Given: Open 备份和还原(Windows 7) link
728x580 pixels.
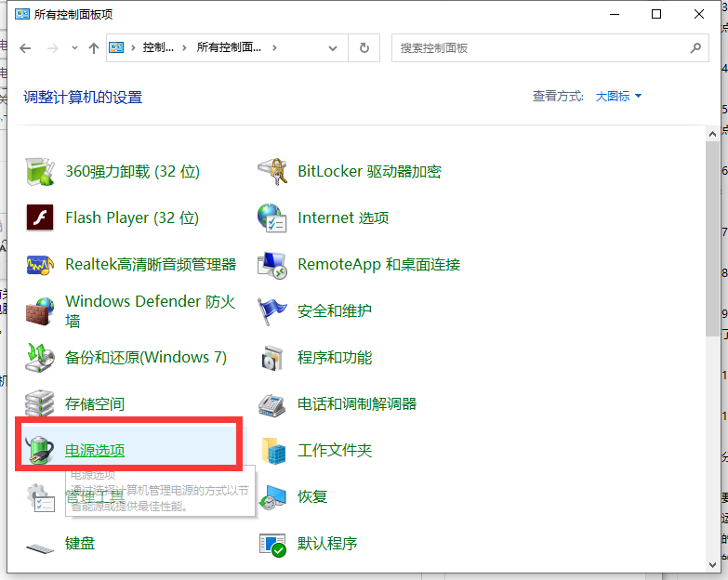Looking at the screenshot, I should 146,357.
